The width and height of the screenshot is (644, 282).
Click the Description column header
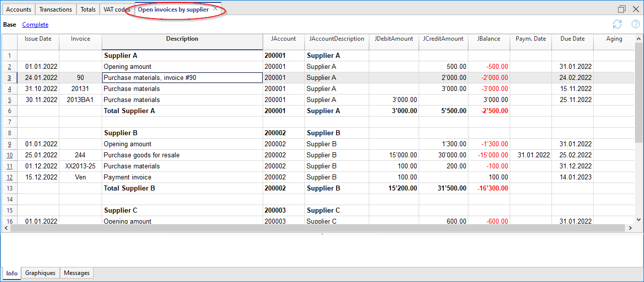(x=182, y=39)
